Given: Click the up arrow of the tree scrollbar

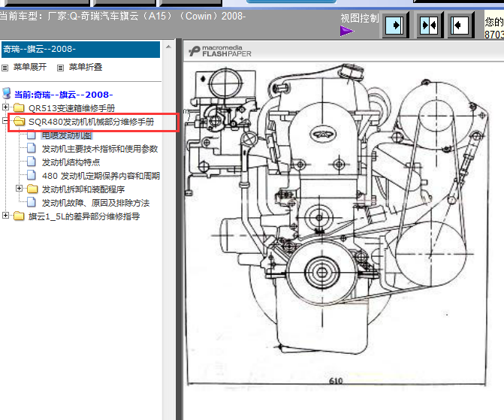Looking at the screenshot, I should 168,47.
